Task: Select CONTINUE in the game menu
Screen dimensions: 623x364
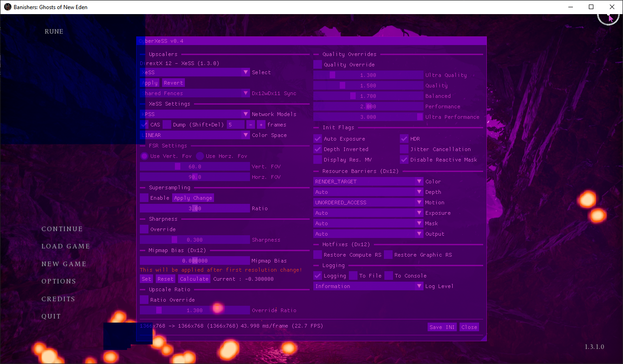Action: coord(62,229)
